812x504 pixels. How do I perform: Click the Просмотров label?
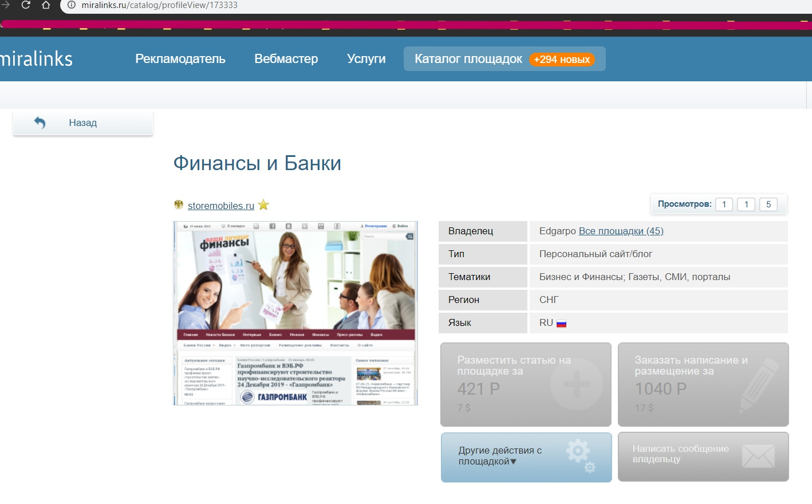[685, 204]
